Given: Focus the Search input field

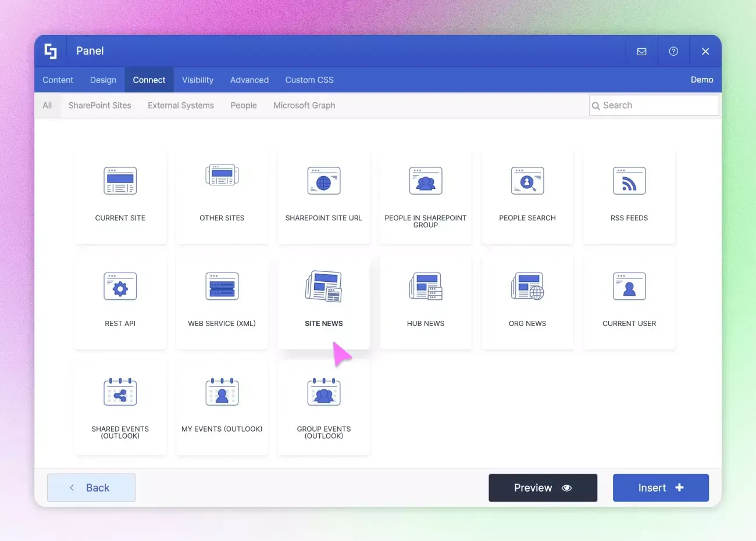Looking at the screenshot, I should pyautogui.click(x=654, y=105).
